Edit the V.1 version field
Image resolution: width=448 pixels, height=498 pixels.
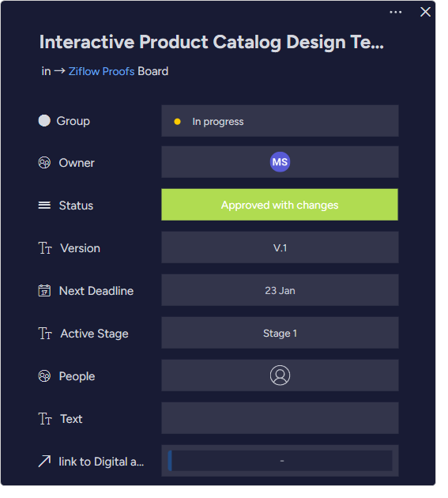coord(280,247)
